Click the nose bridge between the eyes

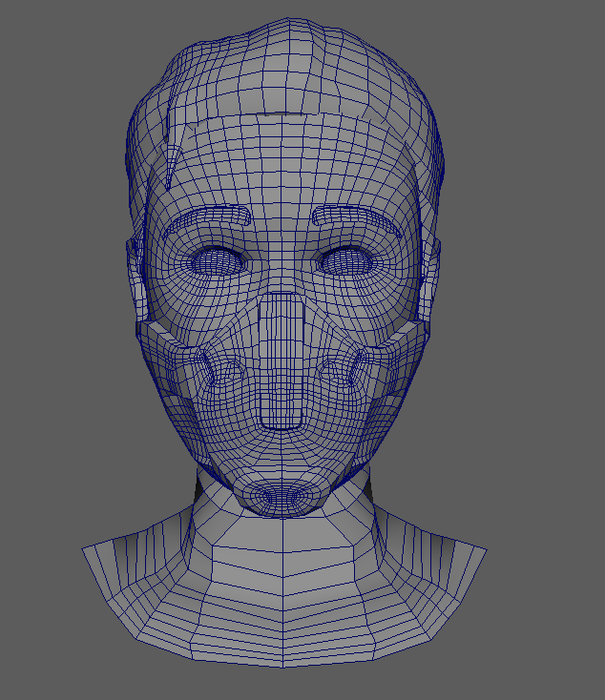[x=282, y=262]
